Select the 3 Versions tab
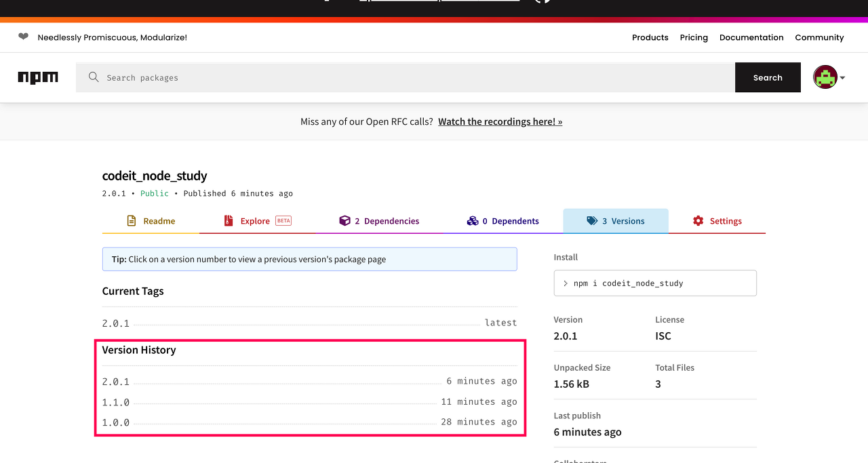This screenshot has height=463, width=868. click(x=616, y=221)
